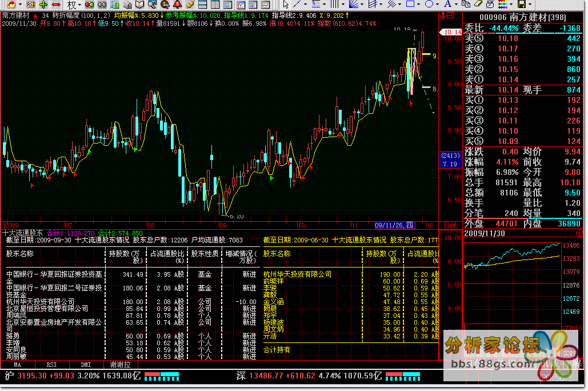Click the yellow pin marker icon
Image resolution: width=588 pixels, height=391 pixels.
click(x=190, y=5)
